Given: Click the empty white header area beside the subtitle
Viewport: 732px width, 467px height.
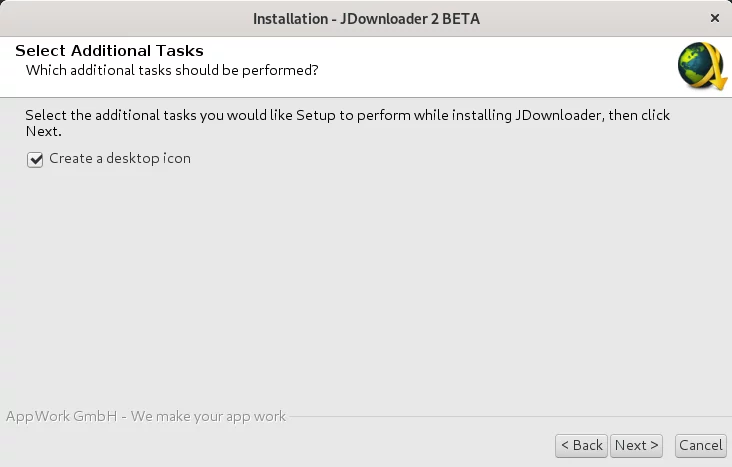Looking at the screenshot, I should [490, 68].
